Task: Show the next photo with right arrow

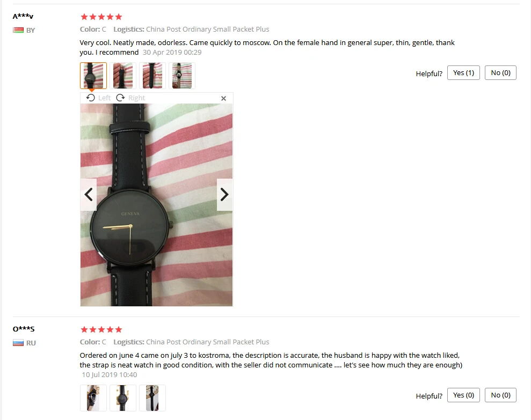Action: [x=224, y=195]
